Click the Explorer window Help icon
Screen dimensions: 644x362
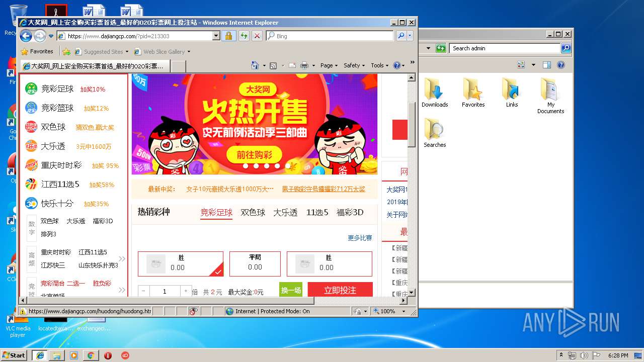pos(561,65)
